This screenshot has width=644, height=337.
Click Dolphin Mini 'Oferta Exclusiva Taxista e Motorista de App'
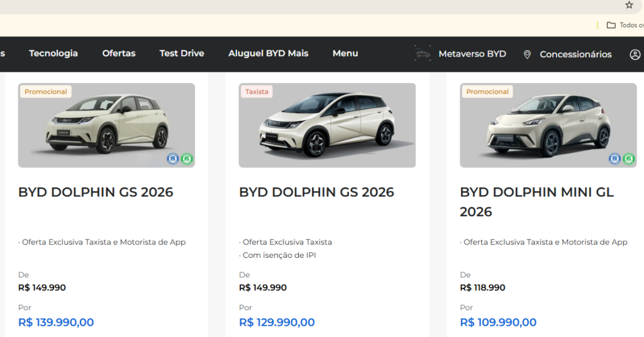pos(545,242)
